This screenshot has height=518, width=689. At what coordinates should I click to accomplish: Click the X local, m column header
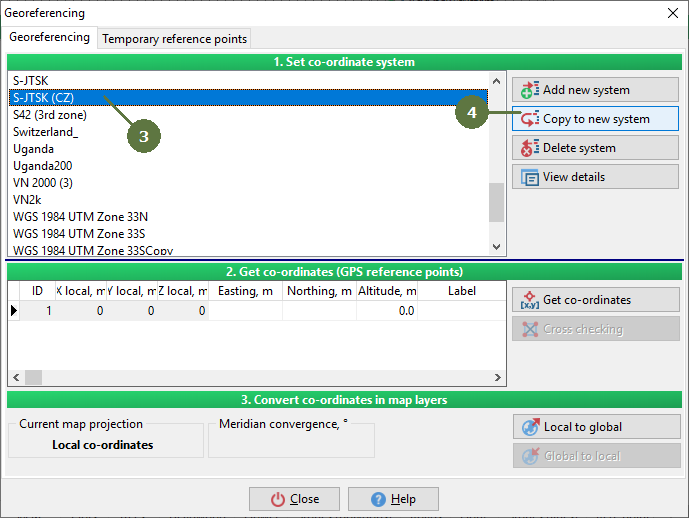coord(81,291)
